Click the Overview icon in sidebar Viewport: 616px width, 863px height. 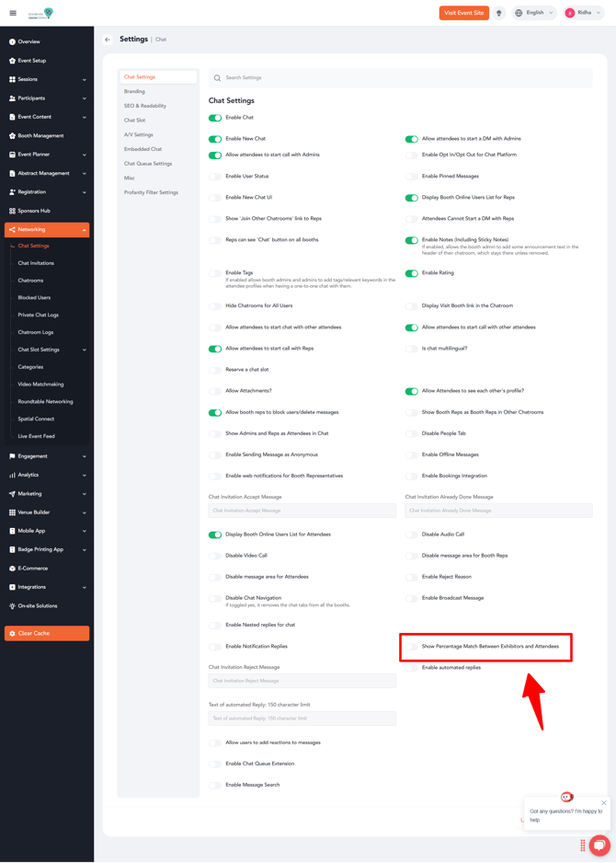pos(12,41)
